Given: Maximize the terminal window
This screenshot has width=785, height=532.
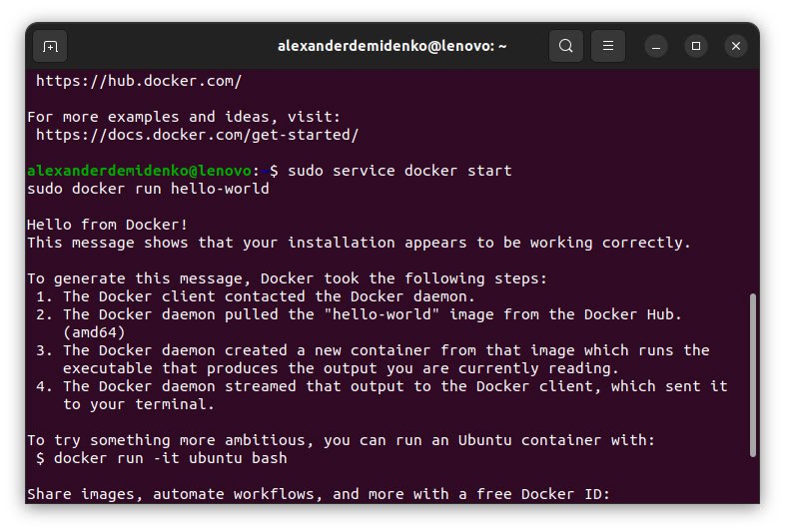Looking at the screenshot, I should point(696,46).
